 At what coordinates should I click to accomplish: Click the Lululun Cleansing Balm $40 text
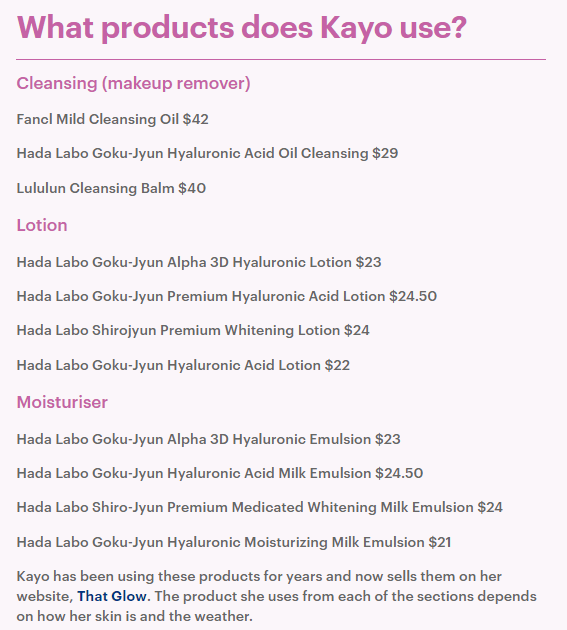111,188
